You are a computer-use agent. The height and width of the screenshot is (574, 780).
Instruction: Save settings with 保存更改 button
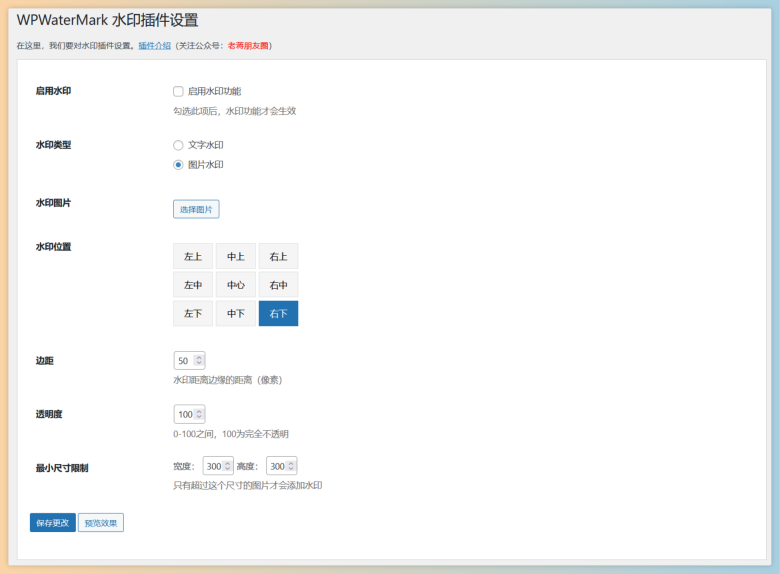tap(53, 523)
